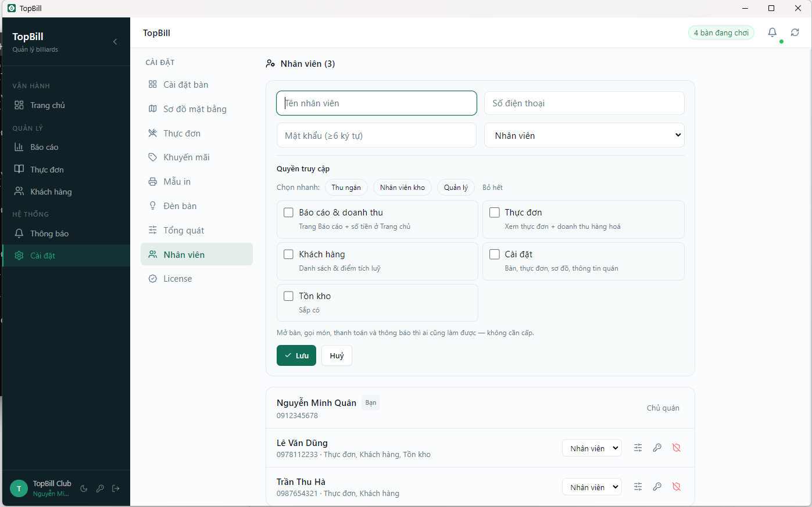Click the Mật khẩu password field
The image size is (812, 507).
377,135
